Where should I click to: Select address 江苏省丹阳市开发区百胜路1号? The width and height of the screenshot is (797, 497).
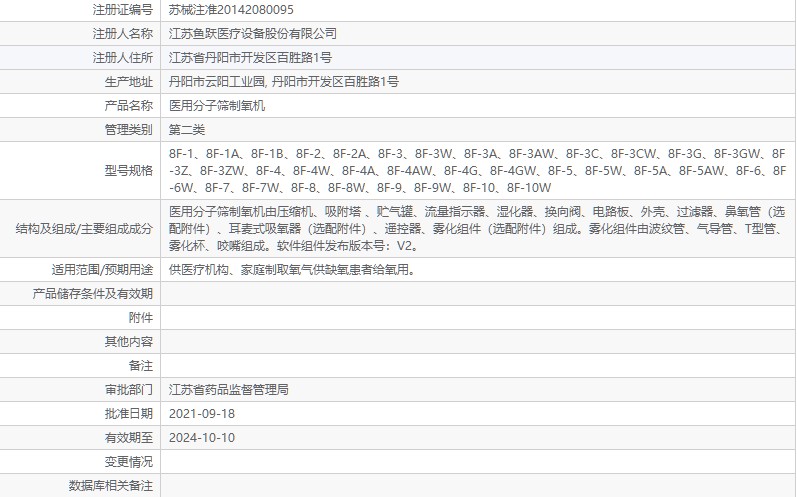pyautogui.click(x=250, y=57)
